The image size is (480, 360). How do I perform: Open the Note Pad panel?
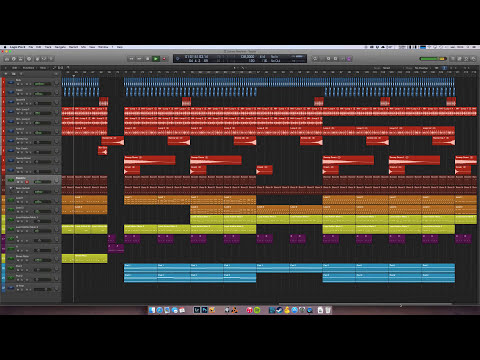(x=460, y=59)
